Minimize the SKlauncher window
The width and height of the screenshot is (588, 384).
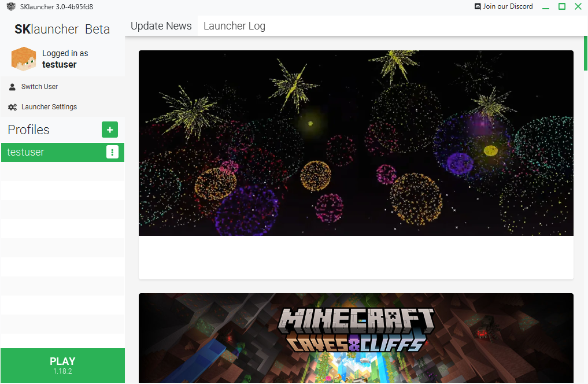tap(546, 7)
